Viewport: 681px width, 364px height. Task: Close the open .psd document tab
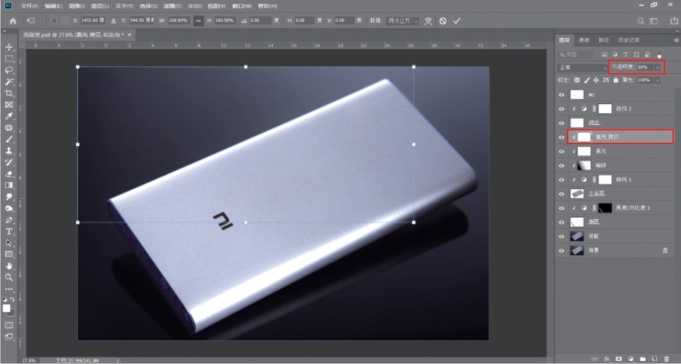(129, 34)
